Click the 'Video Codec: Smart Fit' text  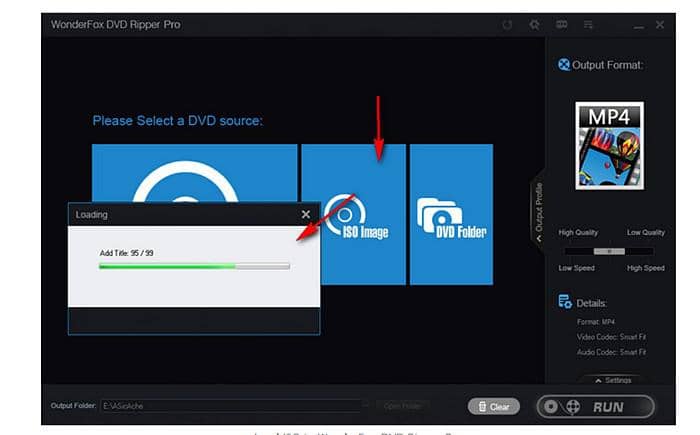[611, 337]
